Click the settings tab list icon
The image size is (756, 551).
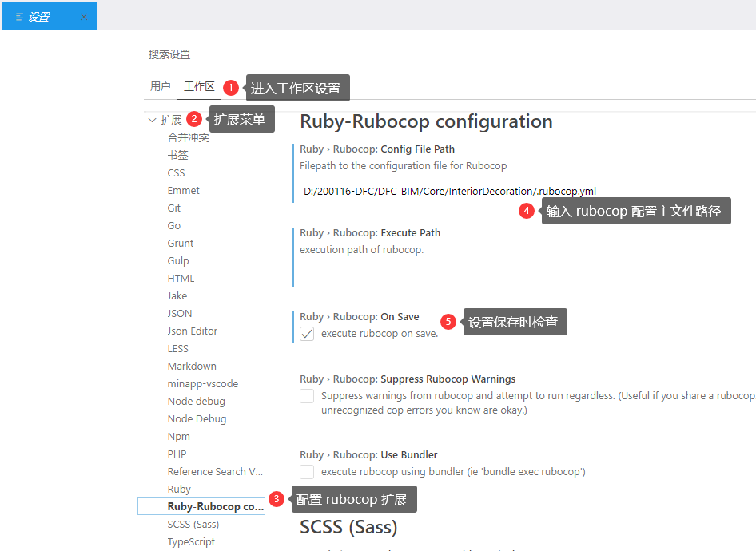pos(19,17)
